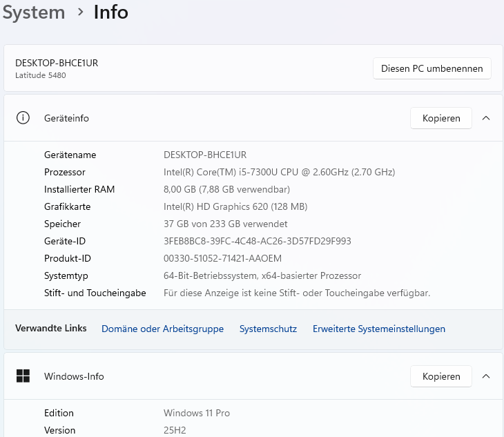Viewport: 504px width, 437px height.
Task: Click the Windows logo icon beside Windows-Info
Action: coord(23,376)
